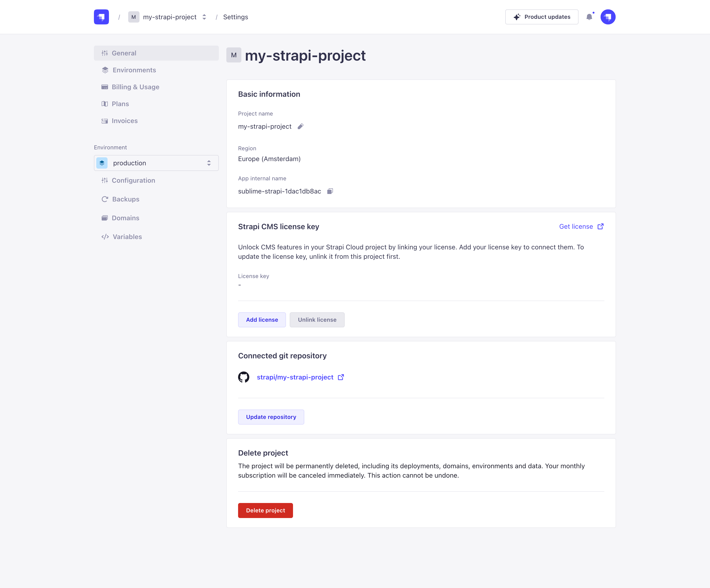Screen dimensions: 710x588
Task: Edit the project name with the pencil icon
Action: point(301,127)
